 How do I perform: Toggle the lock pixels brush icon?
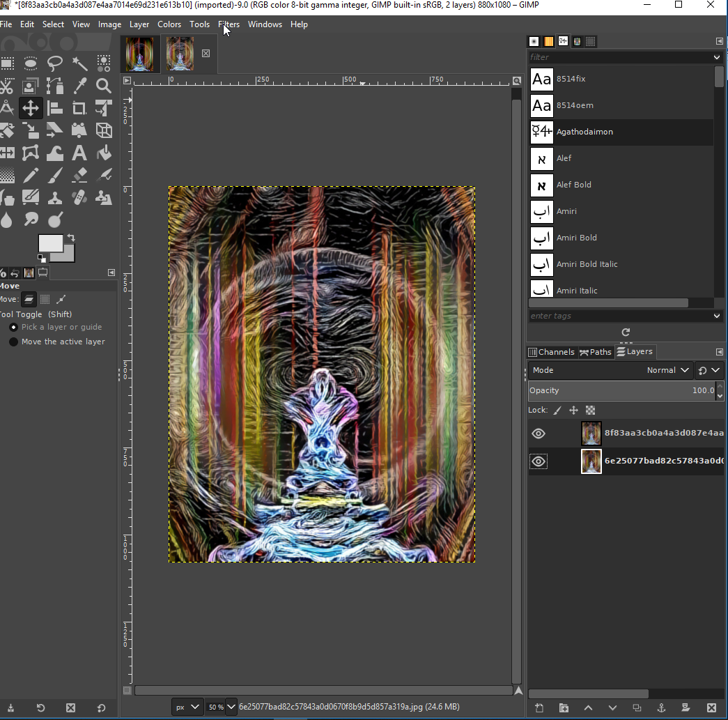tap(557, 411)
